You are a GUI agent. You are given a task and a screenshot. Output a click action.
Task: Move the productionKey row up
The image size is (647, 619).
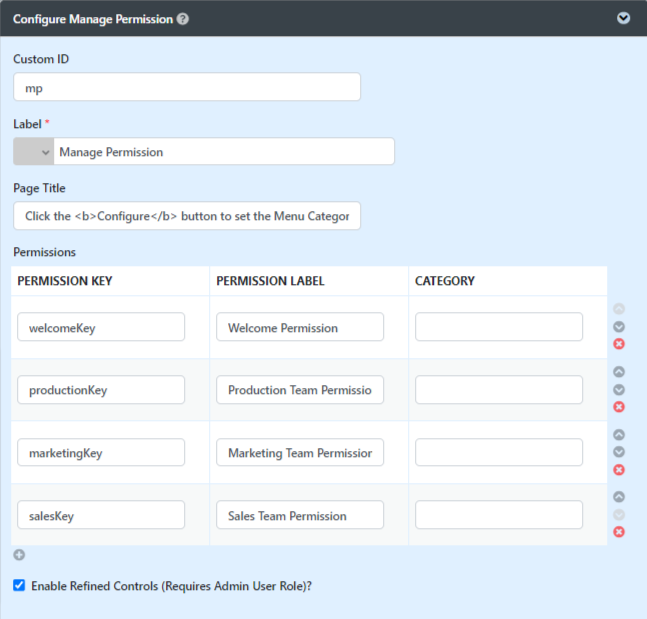[619, 372]
